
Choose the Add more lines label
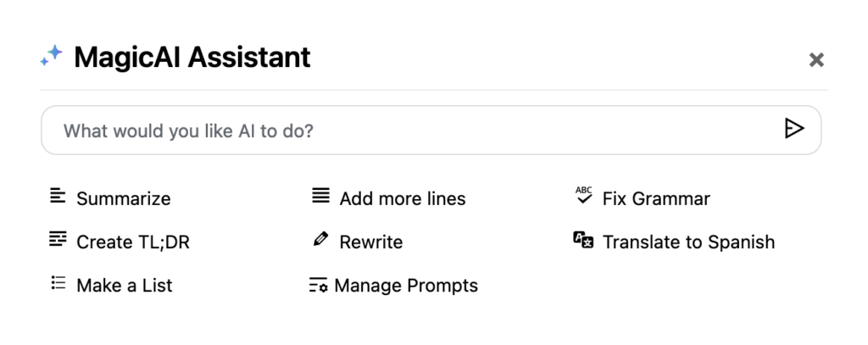(403, 199)
